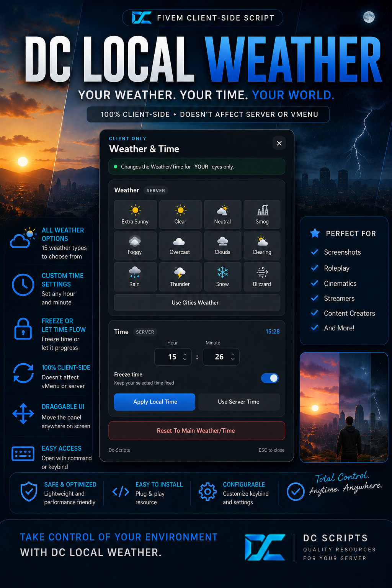This screenshot has height=588, width=392.
Task: Click the DC logo in the top banner
Action: tap(142, 18)
